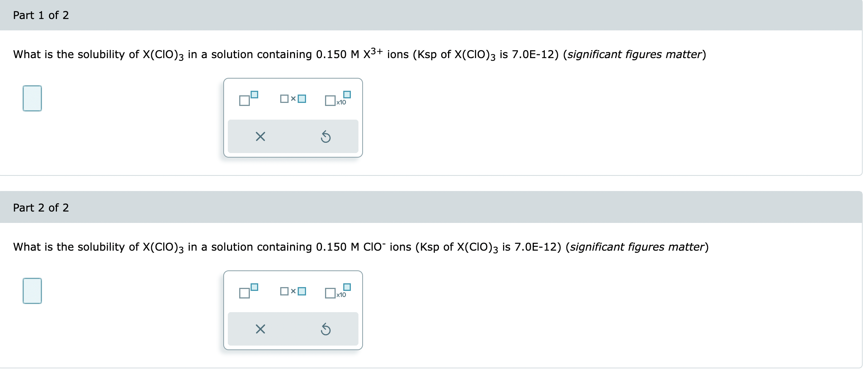The width and height of the screenshot is (868, 379).
Task: Click the X clear icon in Part 2
Action: [x=260, y=329]
